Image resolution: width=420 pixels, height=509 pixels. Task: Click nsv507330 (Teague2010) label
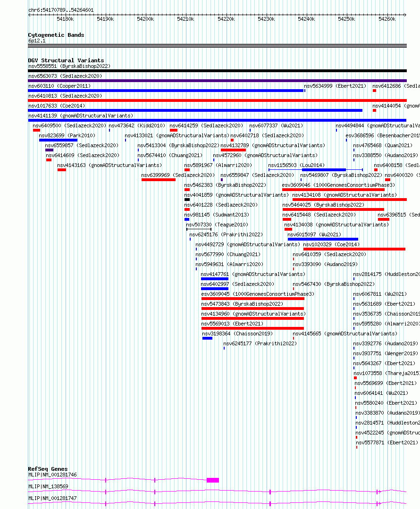217,225
